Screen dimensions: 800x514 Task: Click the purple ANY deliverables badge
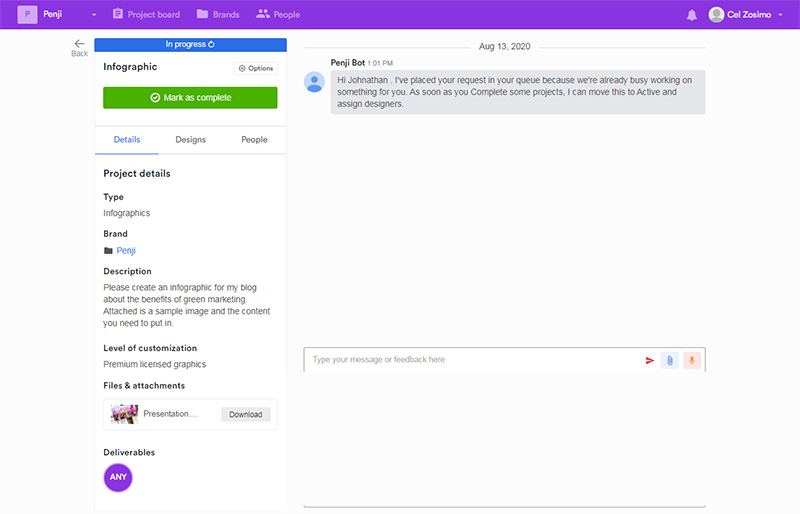(118, 477)
